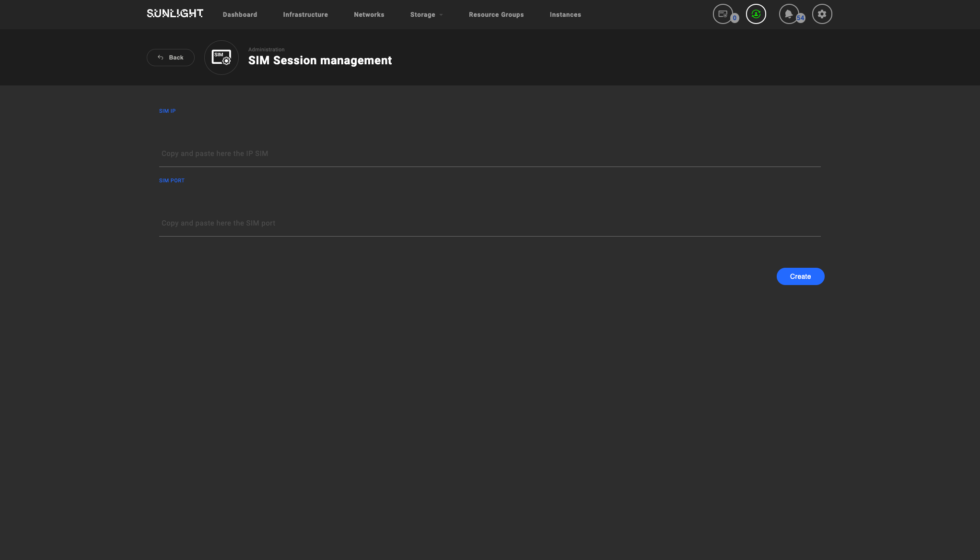Click the SIM Session management page icon
This screenshot has width=980, height=560.
[x=222, y=58]
